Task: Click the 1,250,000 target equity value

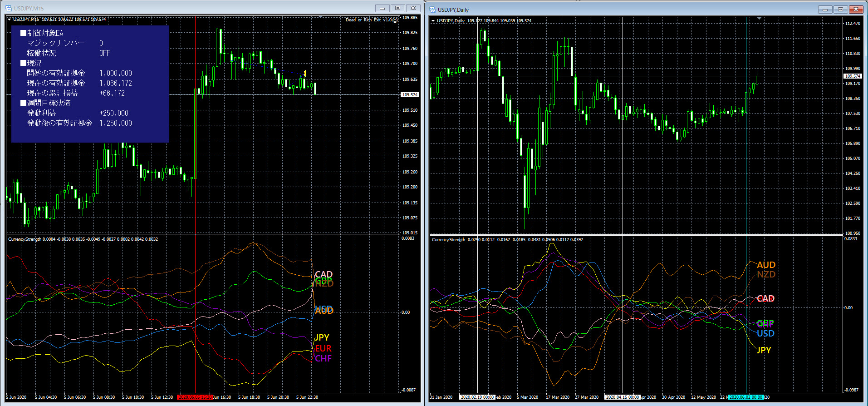Action: 116,123
